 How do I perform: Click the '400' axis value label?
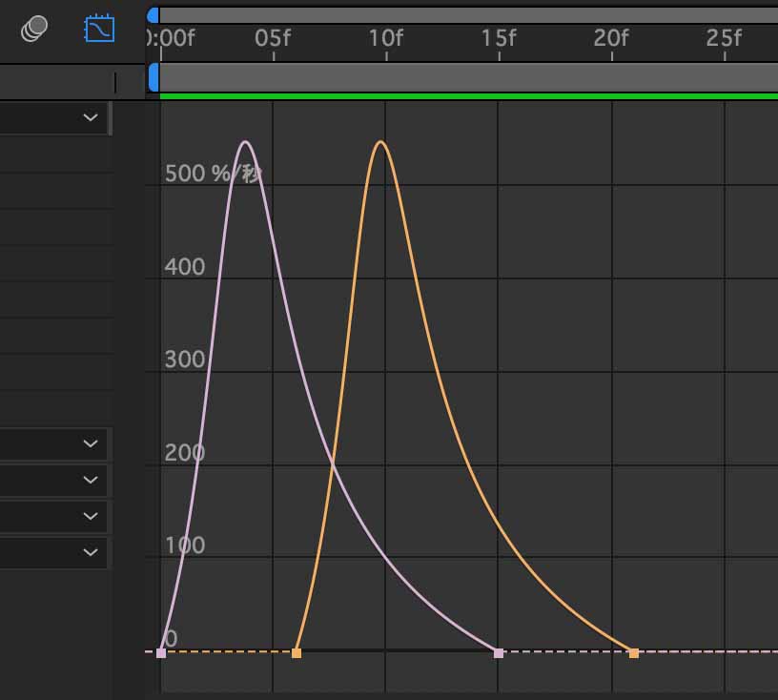(x=185, y=267)
